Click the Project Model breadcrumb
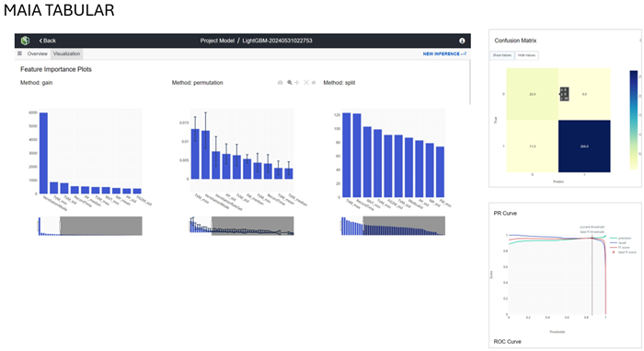The image size is (644, 351). click(x=217, y=41)
